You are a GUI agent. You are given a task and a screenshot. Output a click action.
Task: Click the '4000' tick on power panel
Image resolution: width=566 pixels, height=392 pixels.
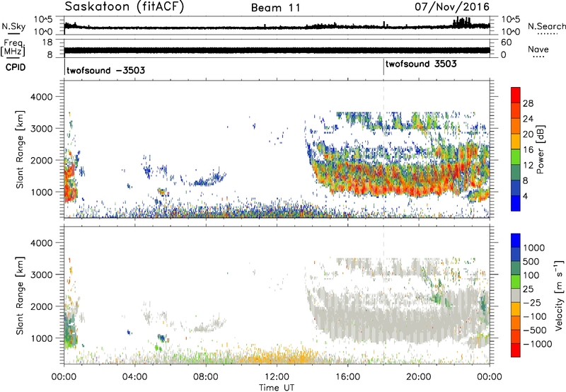(x=41, y=97)
